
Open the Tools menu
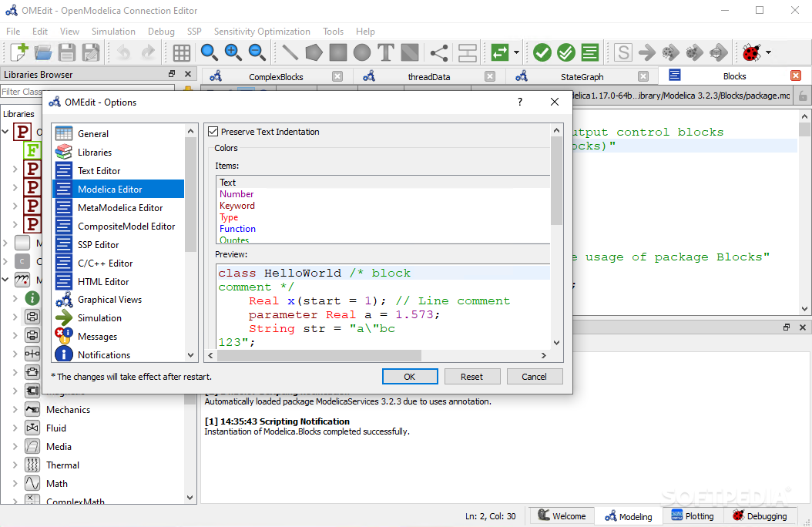pyautogui.click(x=333, y=32)
